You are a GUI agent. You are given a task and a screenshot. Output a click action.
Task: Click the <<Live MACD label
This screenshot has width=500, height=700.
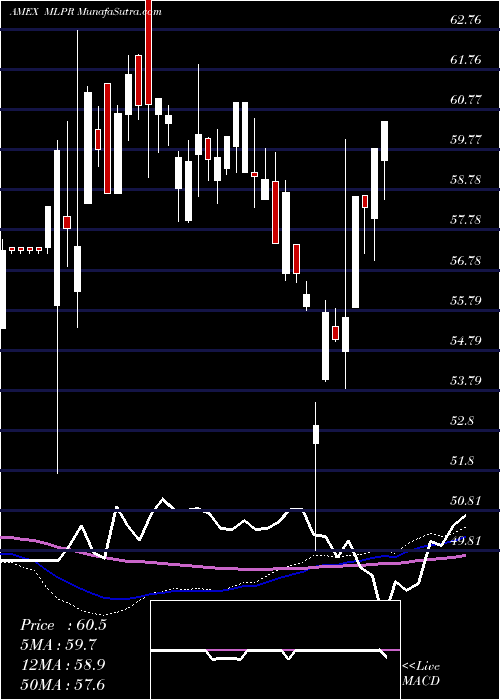(421, 674)
